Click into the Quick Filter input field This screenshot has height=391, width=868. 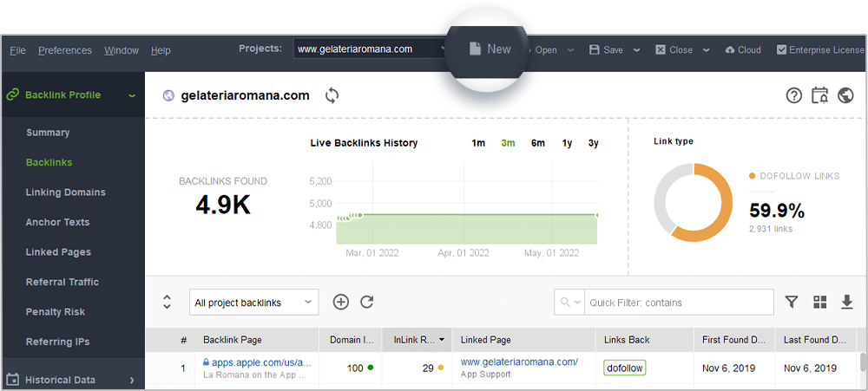point(680,303)
